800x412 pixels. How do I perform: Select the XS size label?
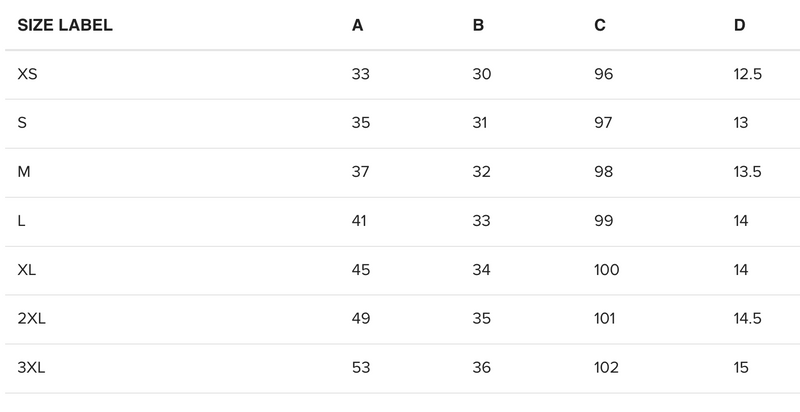28,74
